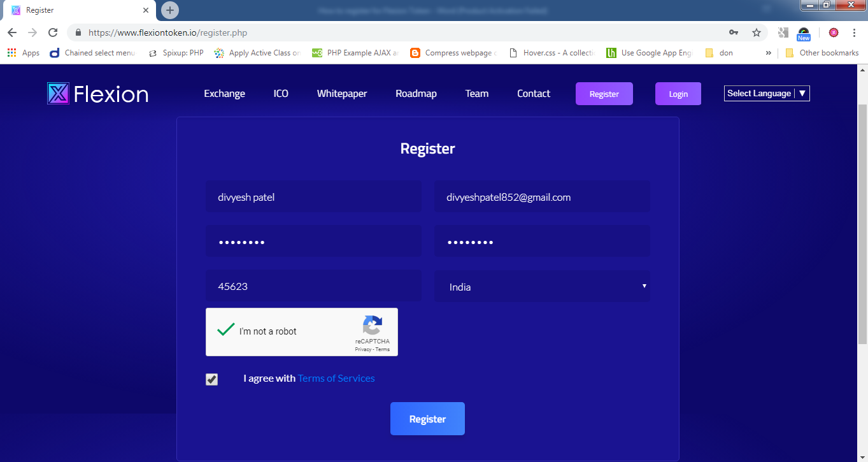868x462 pixels.
Task: Open the reCAPTCHA Privacy link
Action: click(x=363, y=349)
